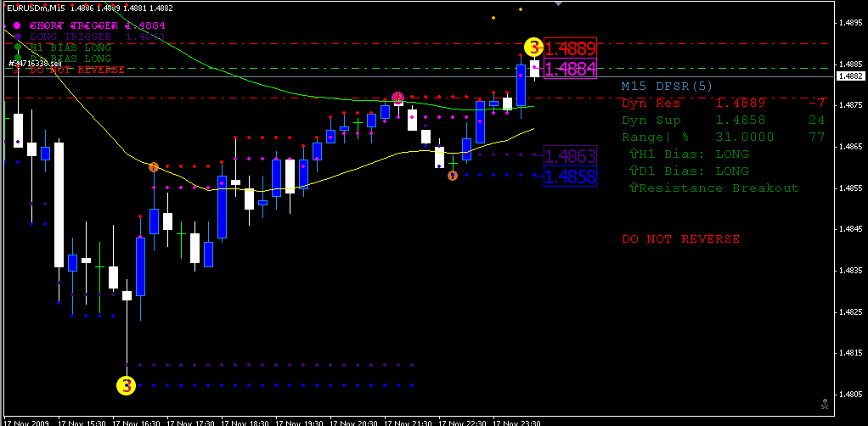Click the 1.4865 price axis label
Image resolution: width=868 pixels, height=426 pixels.
click(851, 147)
